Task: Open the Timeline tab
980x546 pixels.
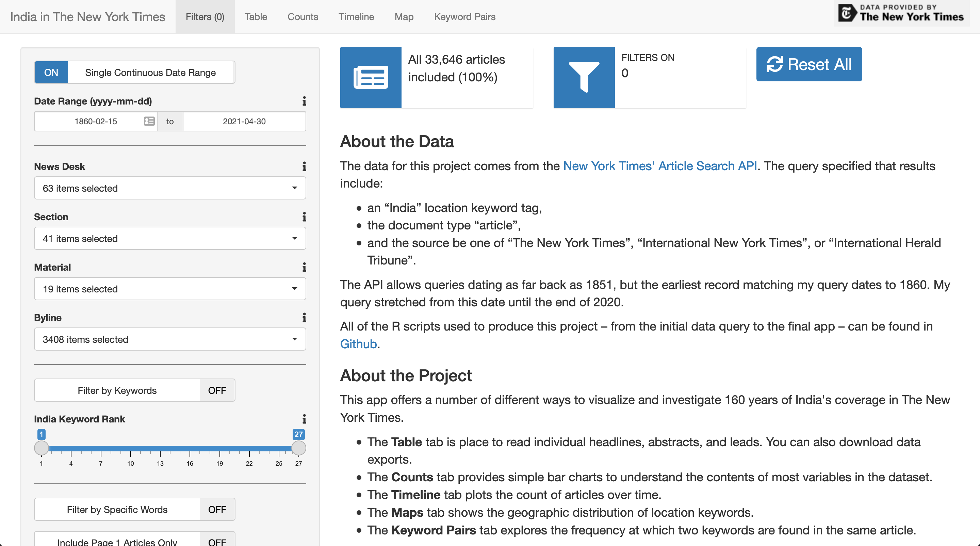Action: coord(357,17)
